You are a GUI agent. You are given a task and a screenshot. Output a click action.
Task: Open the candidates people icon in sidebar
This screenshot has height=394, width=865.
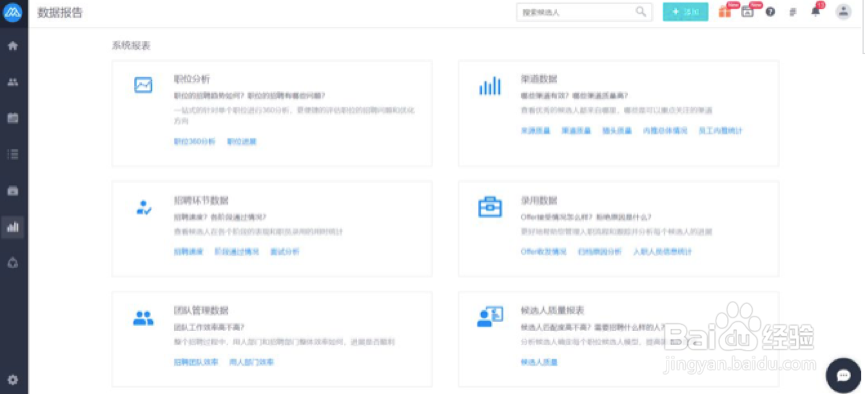coord(13,82)
